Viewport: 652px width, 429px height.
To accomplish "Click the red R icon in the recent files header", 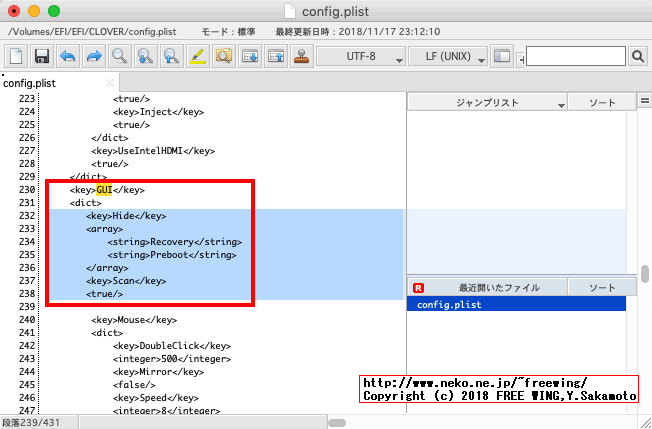I will tap(418, 288).
